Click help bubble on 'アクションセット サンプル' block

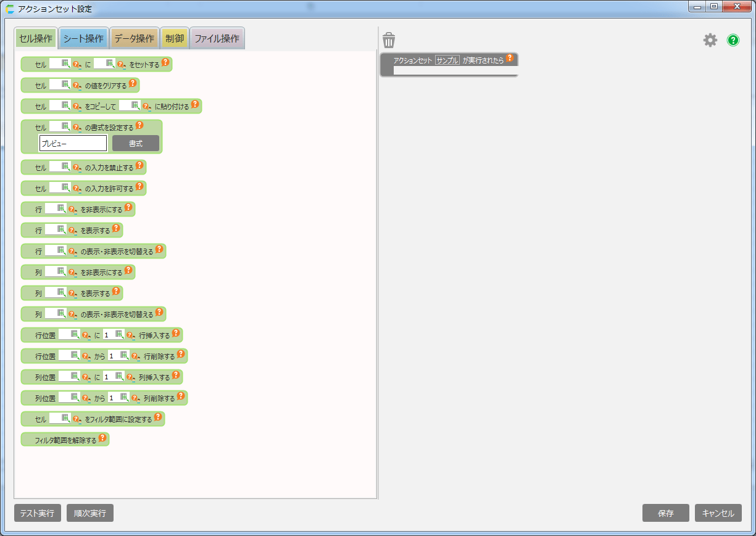[x=510, y=59]
